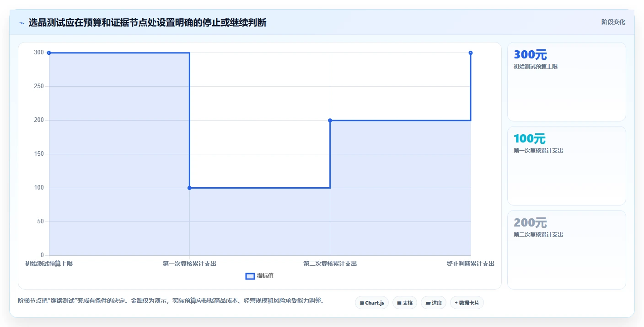The image size is (644, 327).
Task: Click the data point at 第一次复核累计支出
Action: pos(189,188)
